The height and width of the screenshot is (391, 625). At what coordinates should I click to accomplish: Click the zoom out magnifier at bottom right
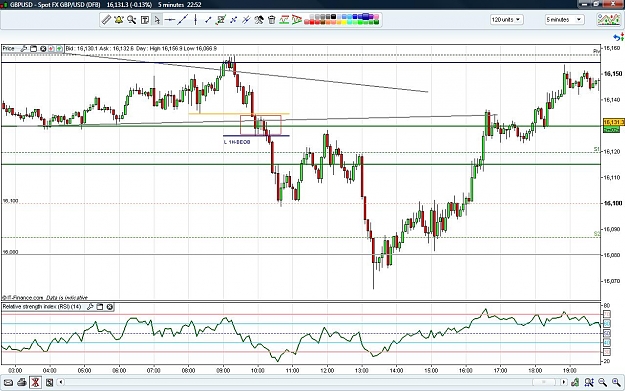pos(603,383)
